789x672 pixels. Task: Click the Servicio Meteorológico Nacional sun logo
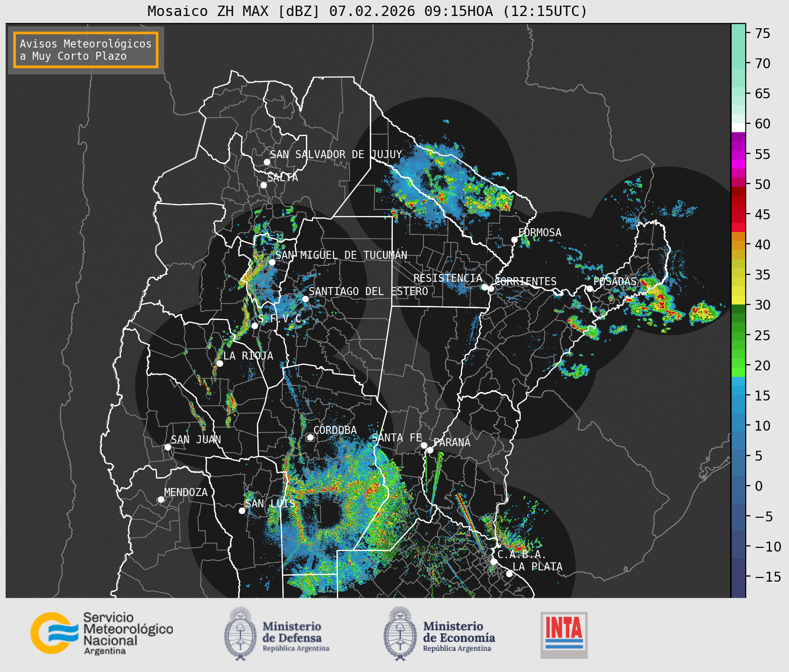(x=55, y=632)
